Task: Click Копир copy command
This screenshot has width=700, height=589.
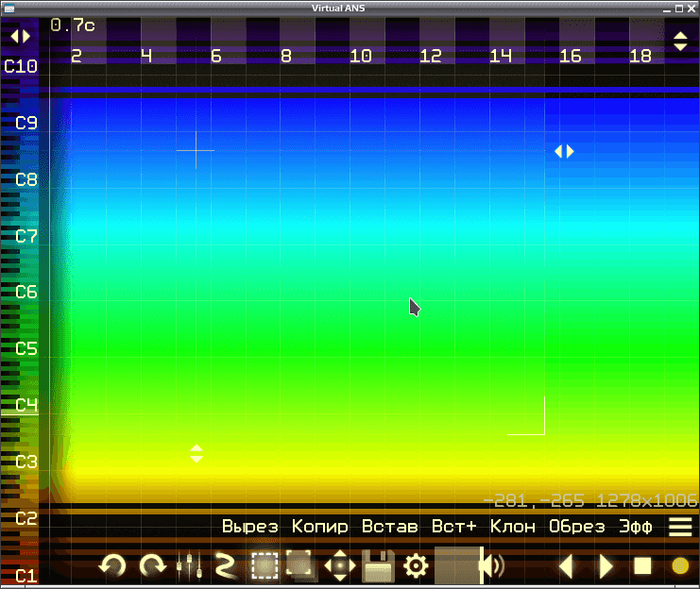Action: [320, 527]
